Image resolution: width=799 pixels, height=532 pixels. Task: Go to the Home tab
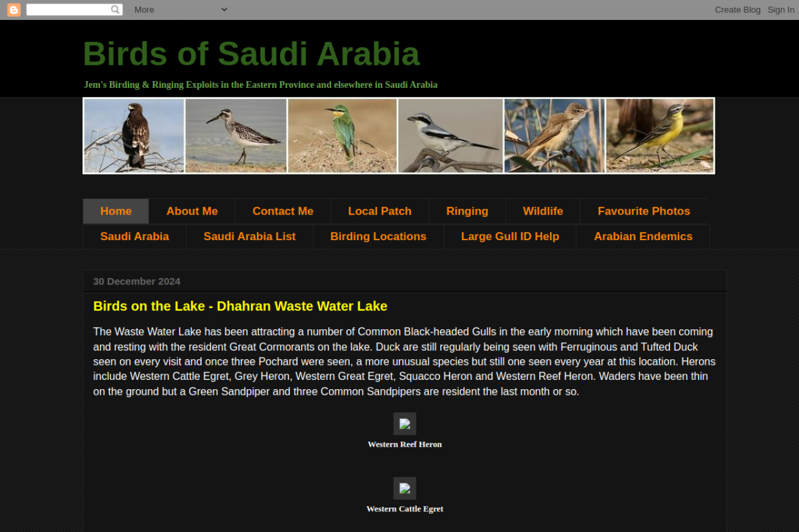click(116, 211)
